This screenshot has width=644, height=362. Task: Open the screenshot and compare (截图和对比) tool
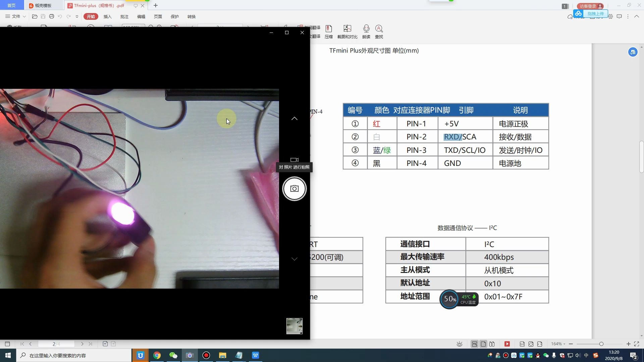(x=347, y=32)
